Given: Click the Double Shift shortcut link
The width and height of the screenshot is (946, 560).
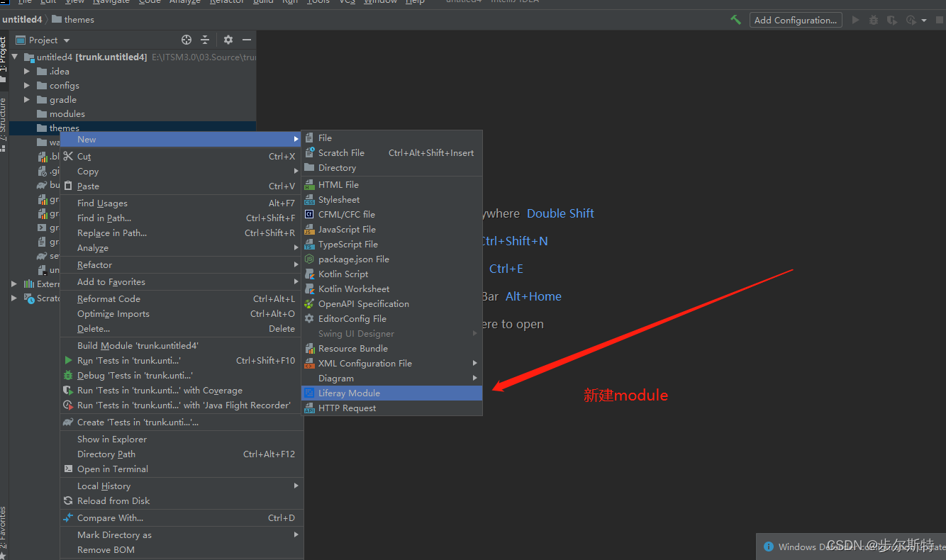Looking at the screenshot, I should tap(560, 213).
